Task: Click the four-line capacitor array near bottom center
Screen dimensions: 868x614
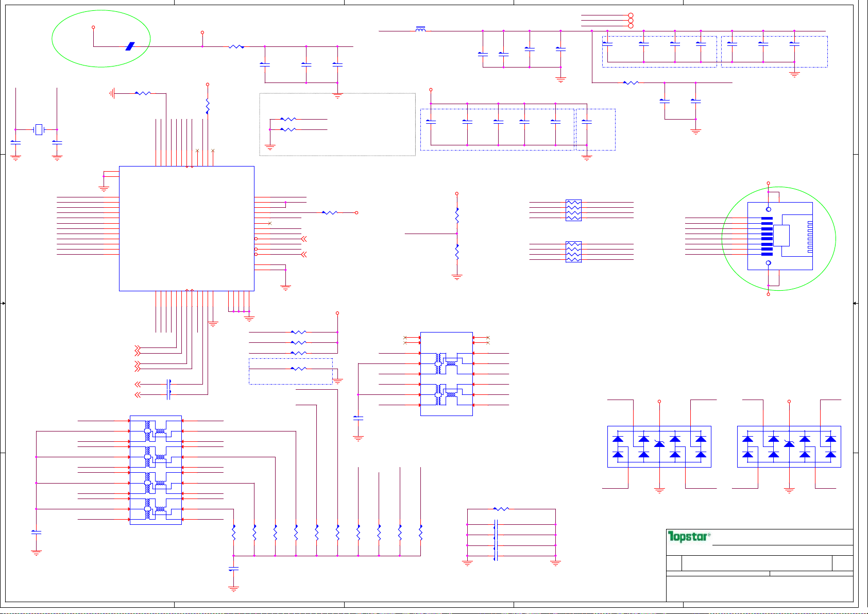Action: 496,540
